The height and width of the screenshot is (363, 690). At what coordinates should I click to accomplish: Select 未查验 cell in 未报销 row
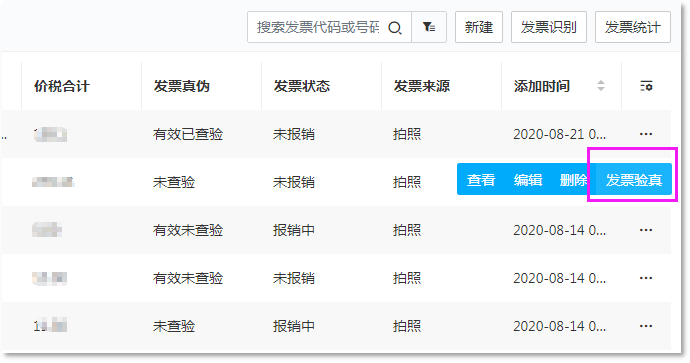174,182
